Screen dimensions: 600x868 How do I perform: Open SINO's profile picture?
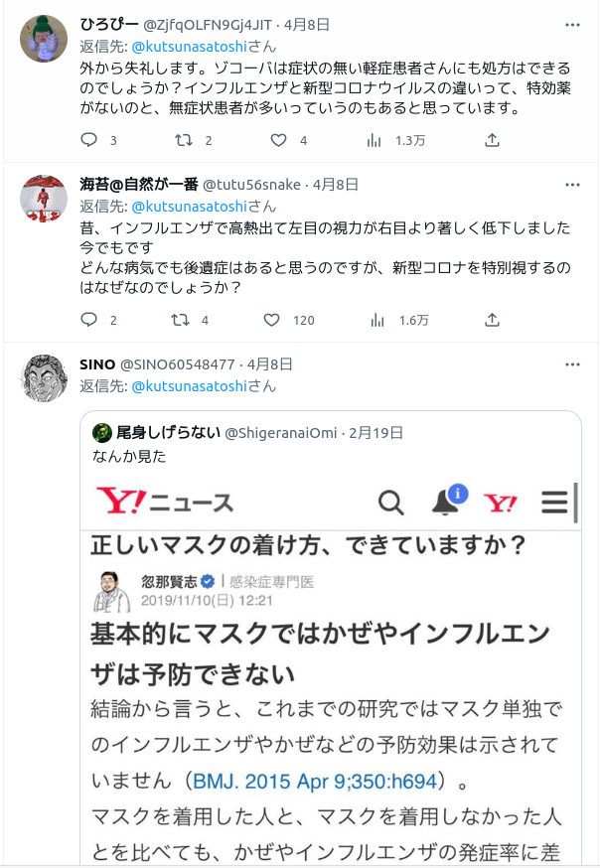(44, 378)
